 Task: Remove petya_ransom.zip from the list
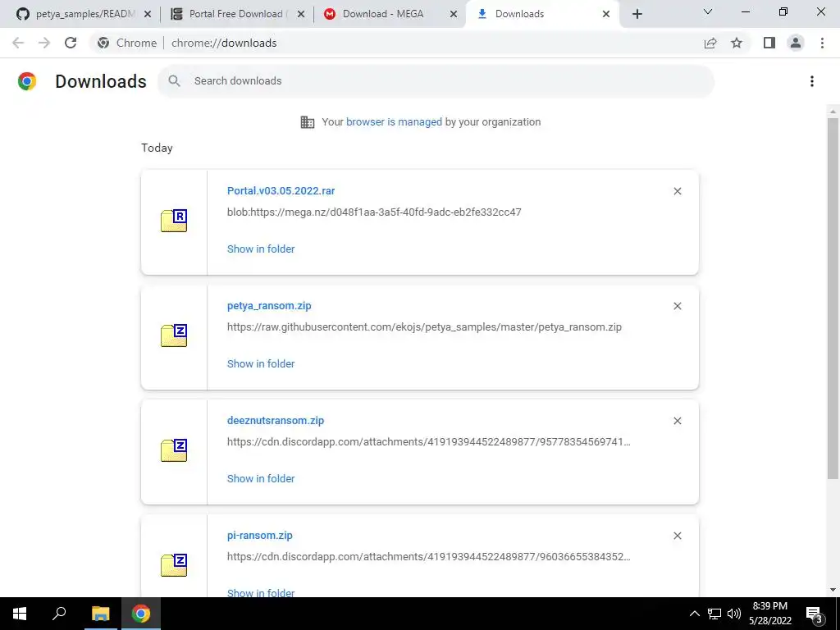[677, 306]
